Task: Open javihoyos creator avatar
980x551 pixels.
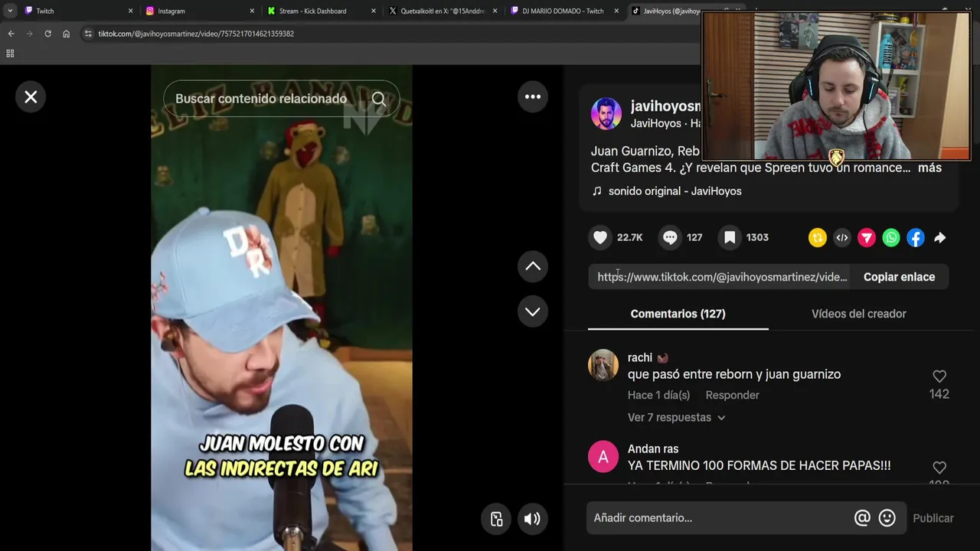Action: (606, 113)
